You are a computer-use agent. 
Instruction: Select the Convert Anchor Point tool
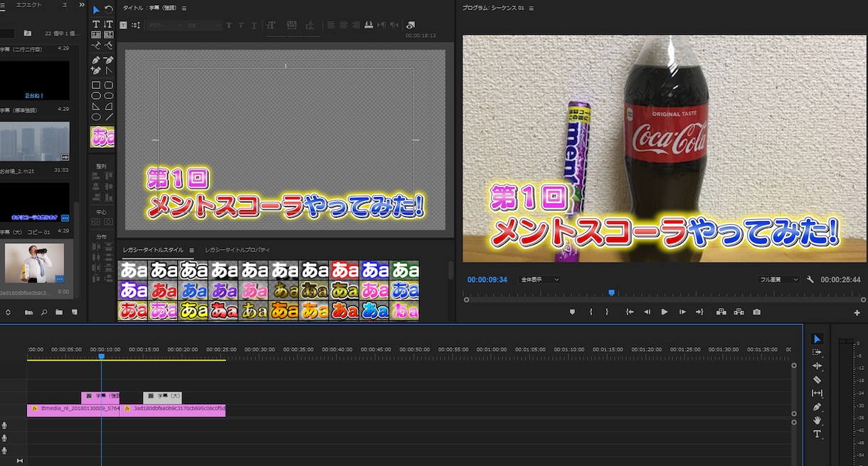109,70
